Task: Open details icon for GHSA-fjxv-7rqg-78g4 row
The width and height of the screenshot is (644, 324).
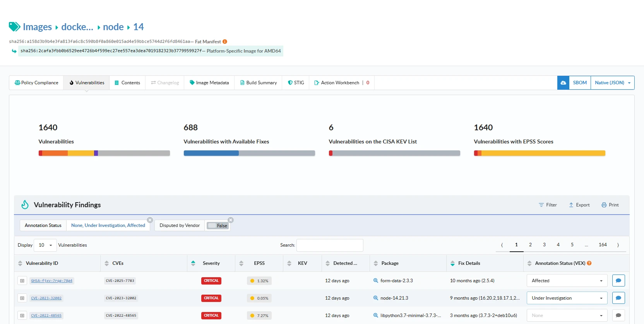Action: [x=22, y=281]
